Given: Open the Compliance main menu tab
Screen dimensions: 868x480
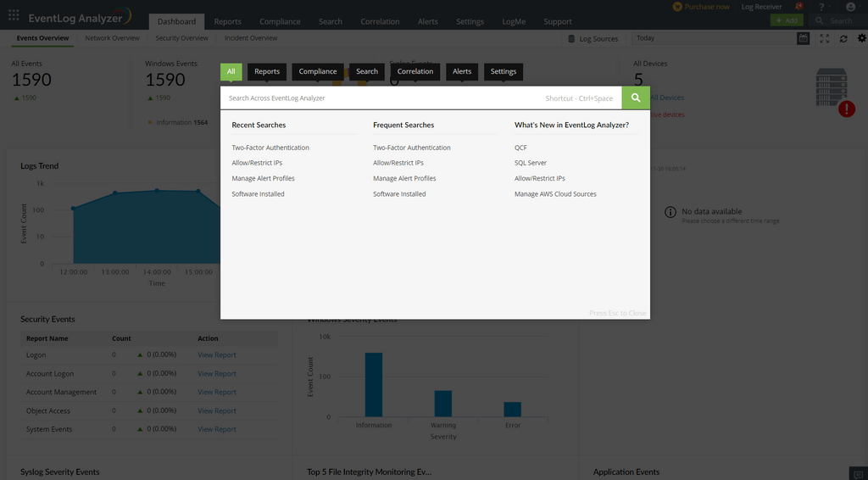Looking at the screenshot, I should click(280, 21).
